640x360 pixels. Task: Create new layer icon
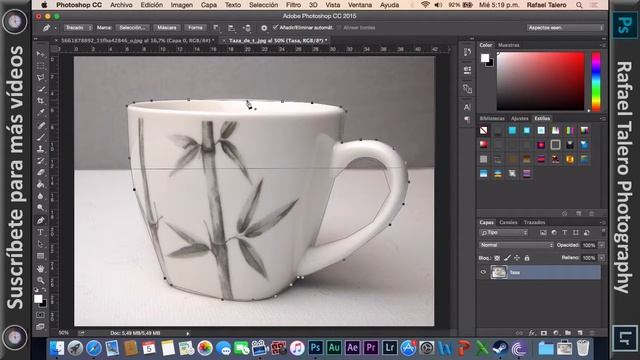[580, 333]
